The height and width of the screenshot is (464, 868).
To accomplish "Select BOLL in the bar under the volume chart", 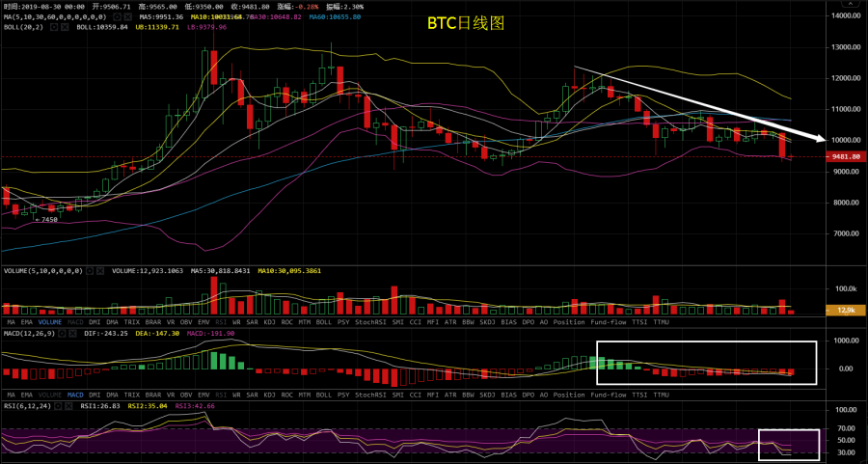I will click(x=324, y=321).
